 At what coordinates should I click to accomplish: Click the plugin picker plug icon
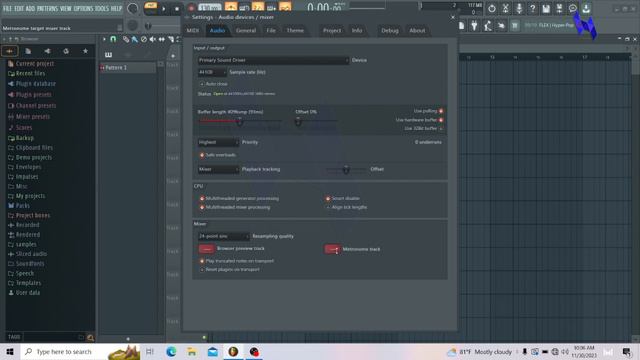point(474,26)
